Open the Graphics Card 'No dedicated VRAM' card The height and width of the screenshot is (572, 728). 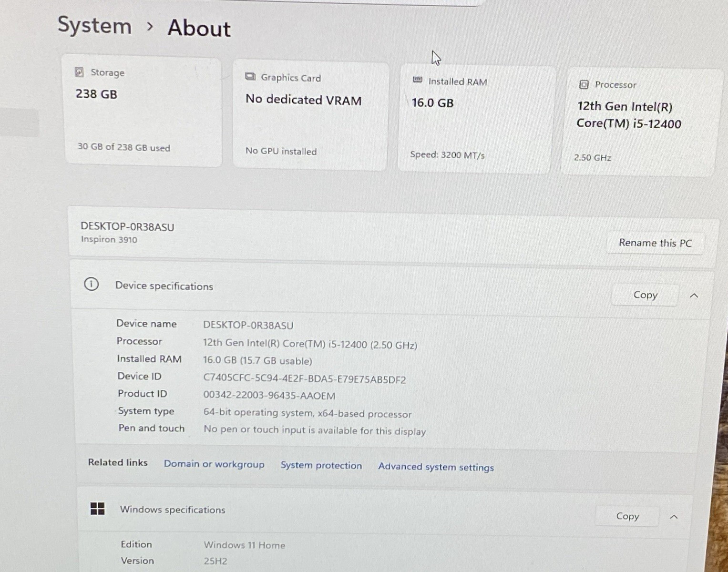(310, 116)
